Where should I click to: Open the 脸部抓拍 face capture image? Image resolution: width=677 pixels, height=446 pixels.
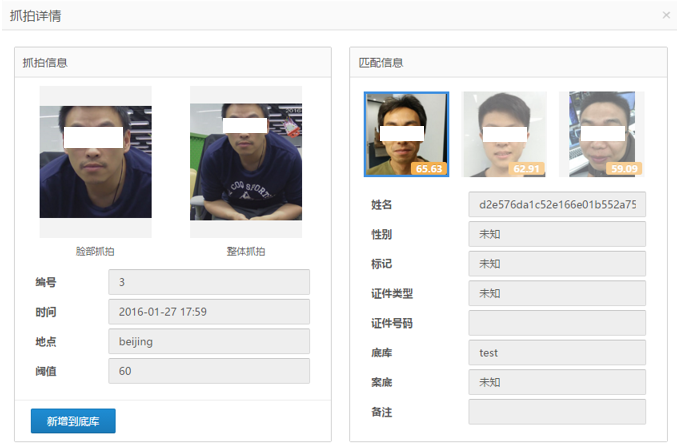[x=95, y=162]
